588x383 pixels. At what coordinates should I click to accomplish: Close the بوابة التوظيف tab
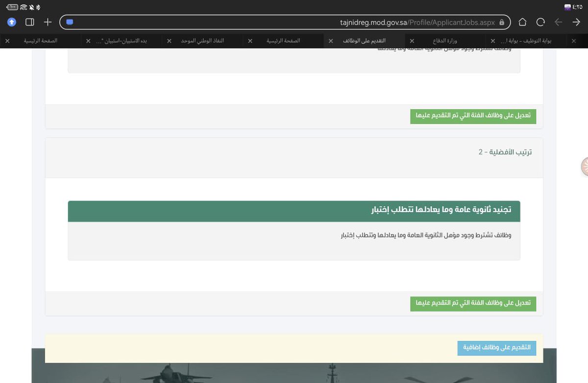coord(493,41)
